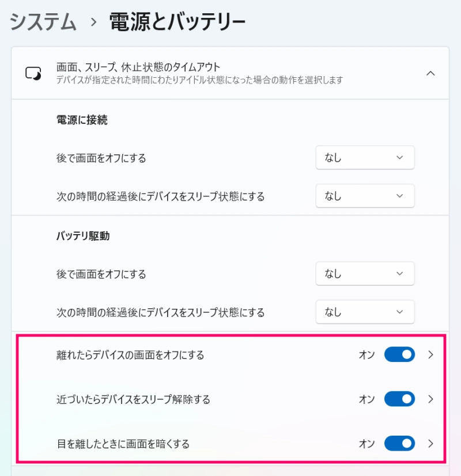The height and width of the screenshot is (476, 461).
Task: Navigate back using the システム breadcrumb
Action: coord(41,20)
